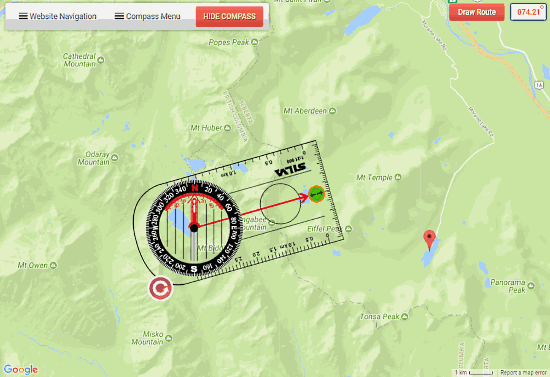Click the bearing readout 074.21 field
The image size is (550, 377).
528,12
